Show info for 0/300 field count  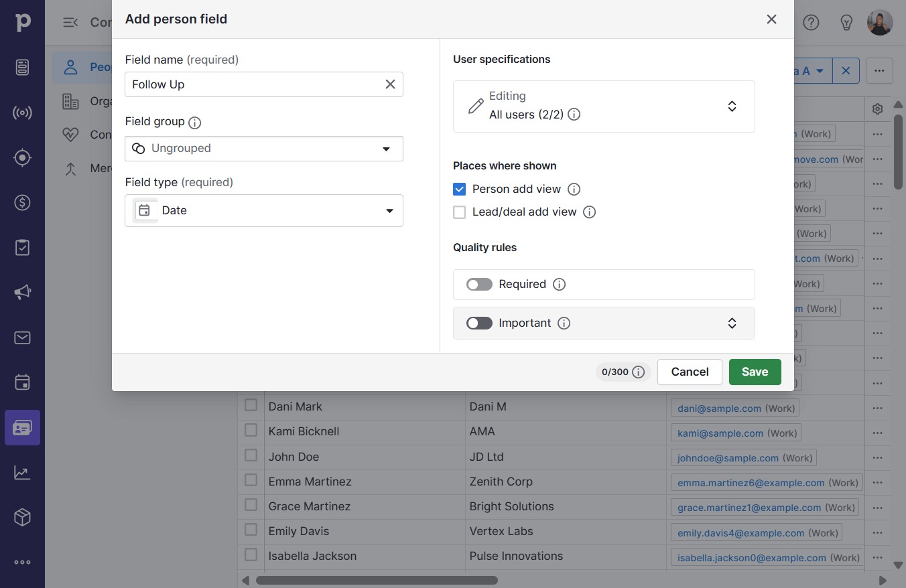pyautogui.click(x=639, y=372)
